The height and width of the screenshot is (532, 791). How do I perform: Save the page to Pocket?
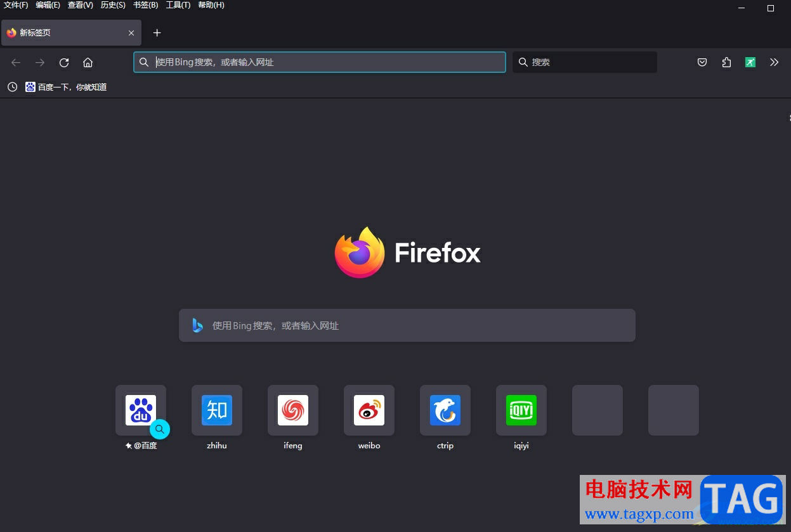tap(702, 62)
